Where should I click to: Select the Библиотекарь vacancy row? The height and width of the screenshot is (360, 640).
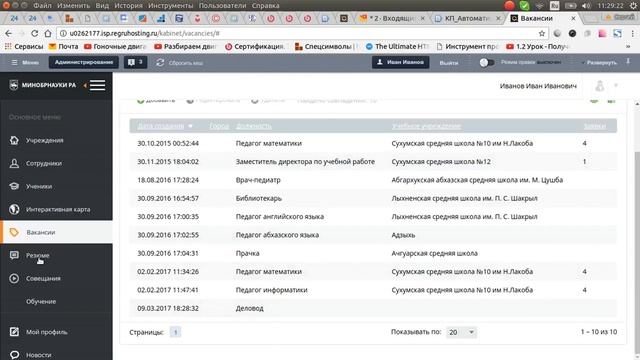[x=373, y=198]
